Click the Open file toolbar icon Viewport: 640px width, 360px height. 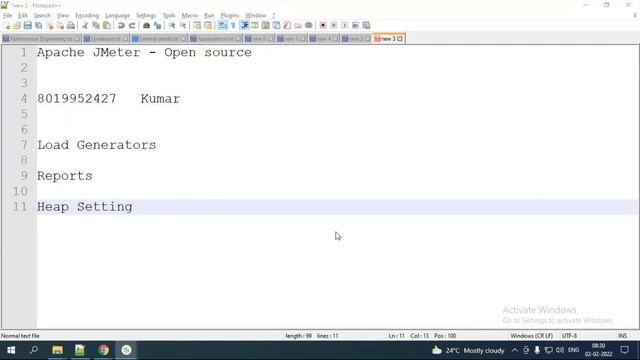point(17,26)
